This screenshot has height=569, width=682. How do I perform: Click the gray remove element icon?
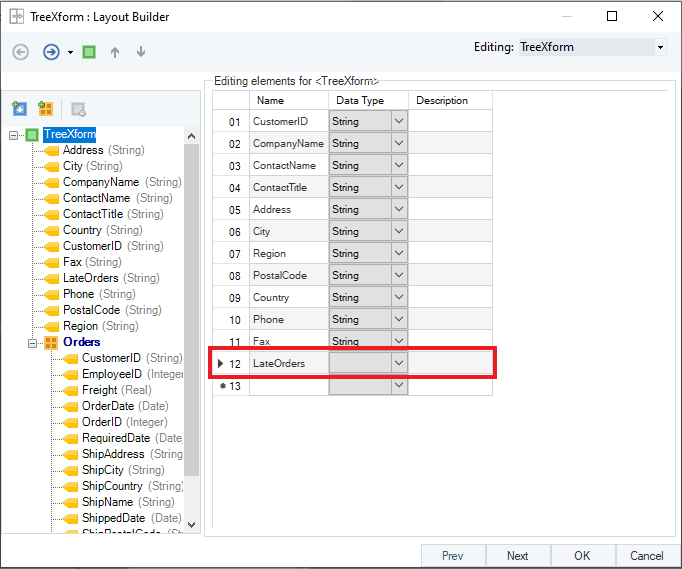coord(78,108)
